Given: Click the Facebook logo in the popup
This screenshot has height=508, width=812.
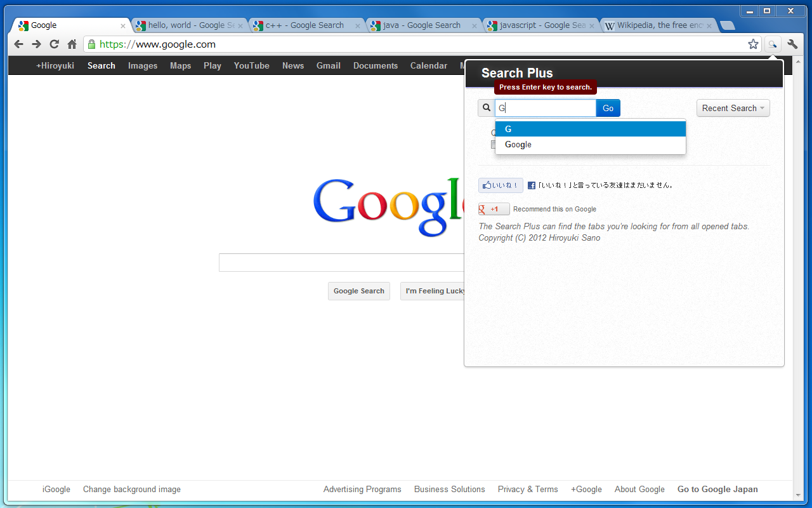Looking at the screenshot, I should tap(532, 185).
